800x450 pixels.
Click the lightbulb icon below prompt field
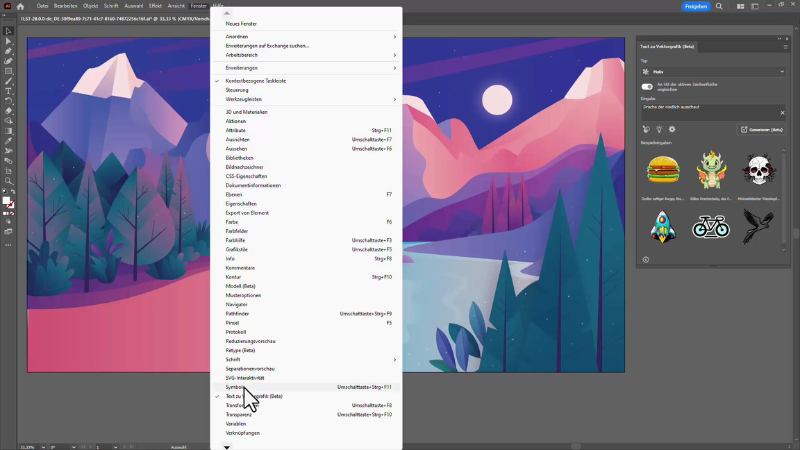point(659,129)
